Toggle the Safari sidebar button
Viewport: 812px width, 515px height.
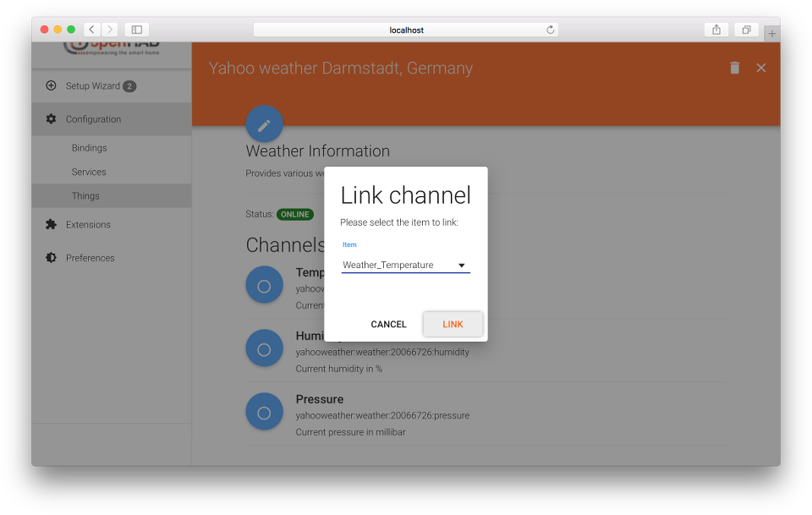point(137,30)
